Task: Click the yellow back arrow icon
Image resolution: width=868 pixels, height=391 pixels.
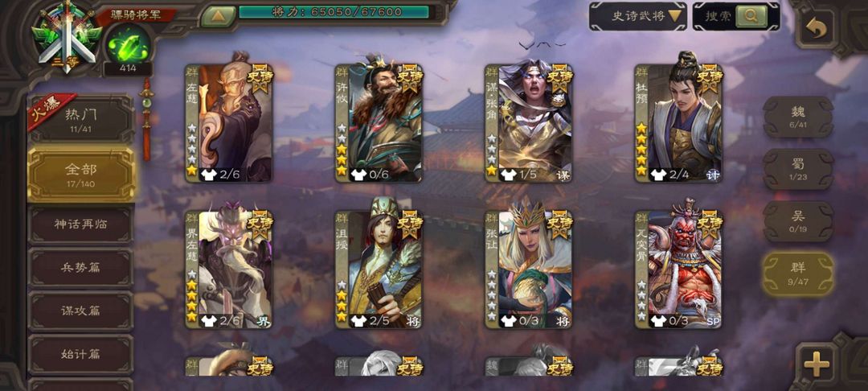Action: pyautogui.click(x=816, y=29)
